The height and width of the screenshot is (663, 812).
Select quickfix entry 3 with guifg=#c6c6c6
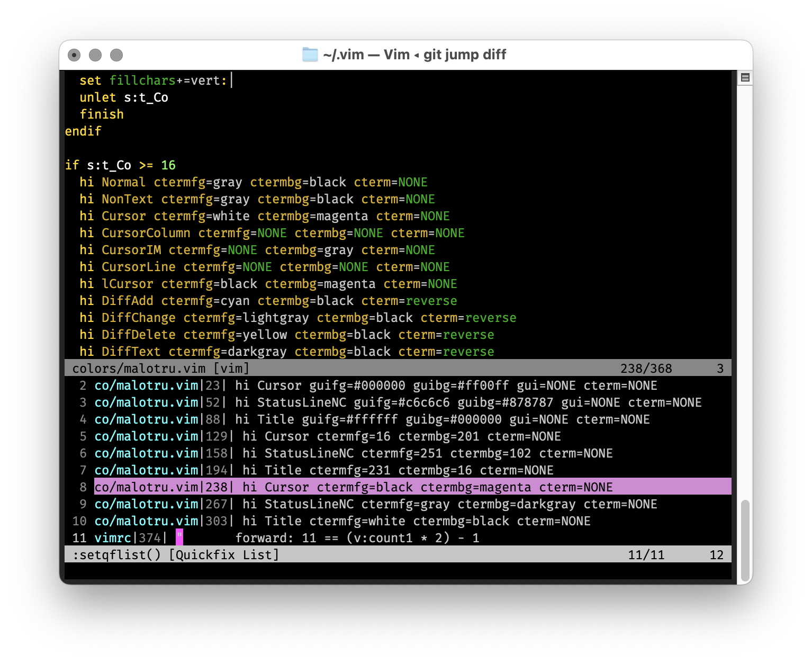(398, 402)
